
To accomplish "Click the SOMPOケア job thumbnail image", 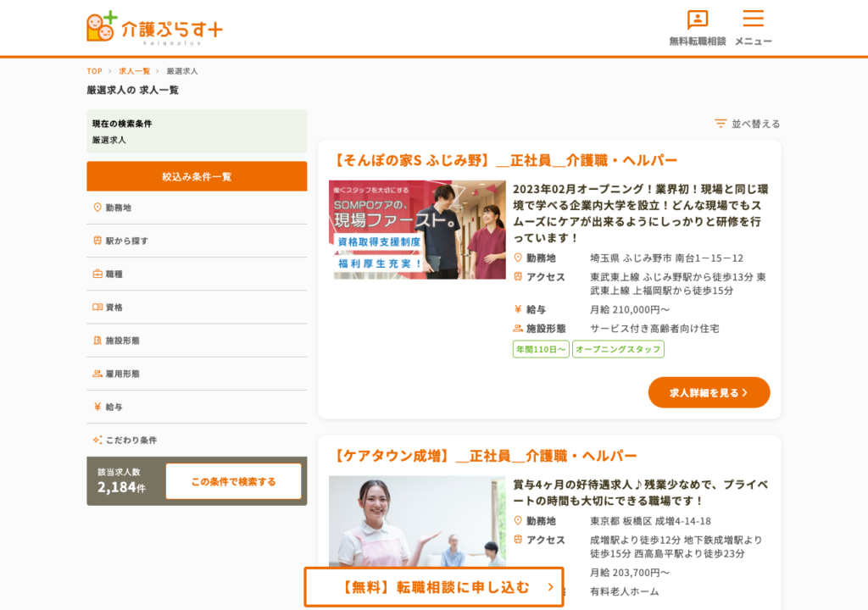I will 417,230.
